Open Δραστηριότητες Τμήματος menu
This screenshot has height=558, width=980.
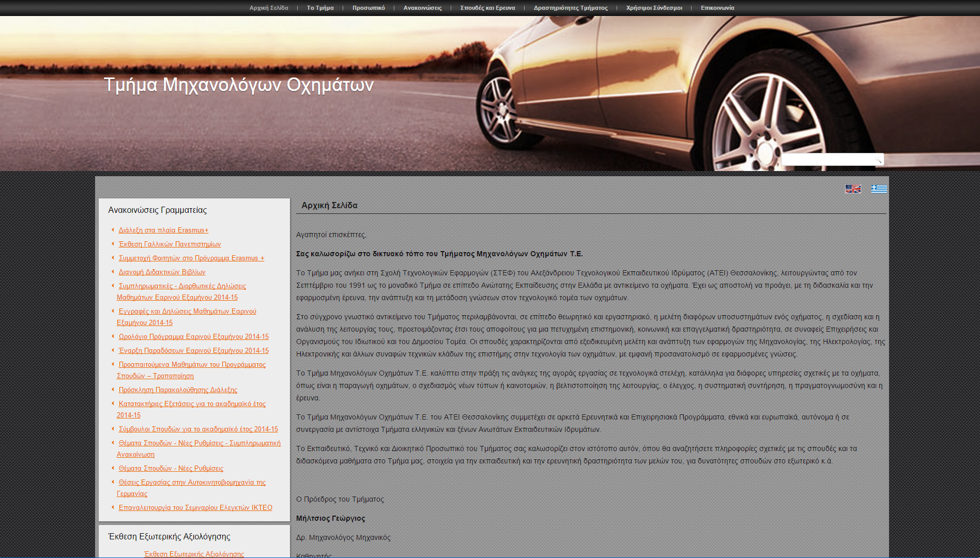click(x=571, y=8)
